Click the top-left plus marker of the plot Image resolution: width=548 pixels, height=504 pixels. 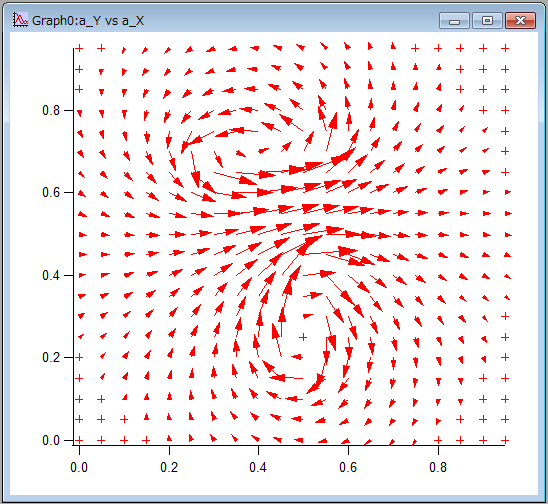79,48
